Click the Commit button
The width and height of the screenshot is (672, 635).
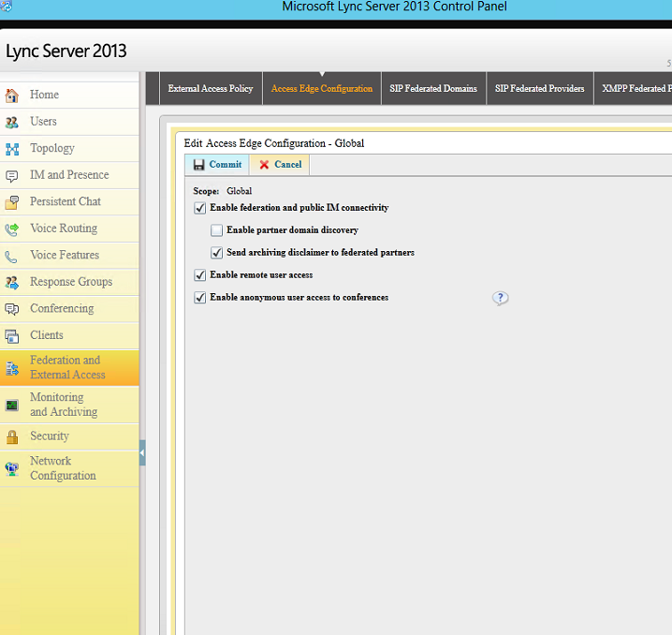click(x=217, y=165)
